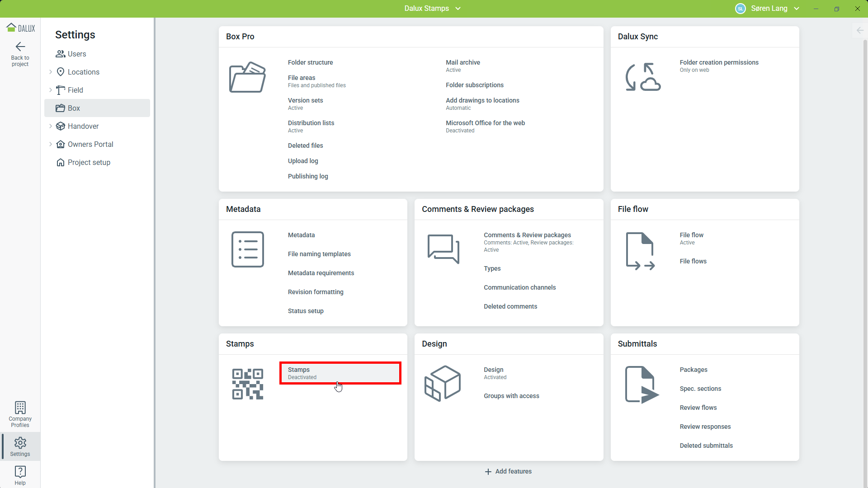Click the Stamps QR code icon
This screenshot has height=488, width=868.
(248, 384)
